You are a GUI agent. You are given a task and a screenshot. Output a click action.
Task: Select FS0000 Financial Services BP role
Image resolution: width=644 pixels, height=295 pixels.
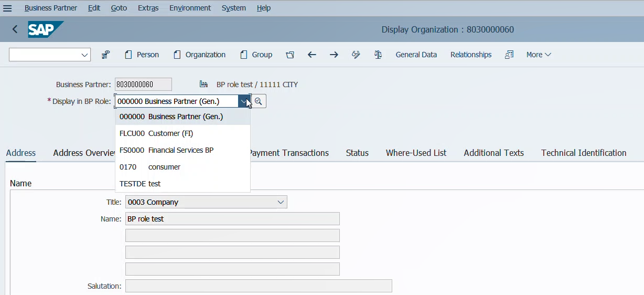[x=183, y=150]
